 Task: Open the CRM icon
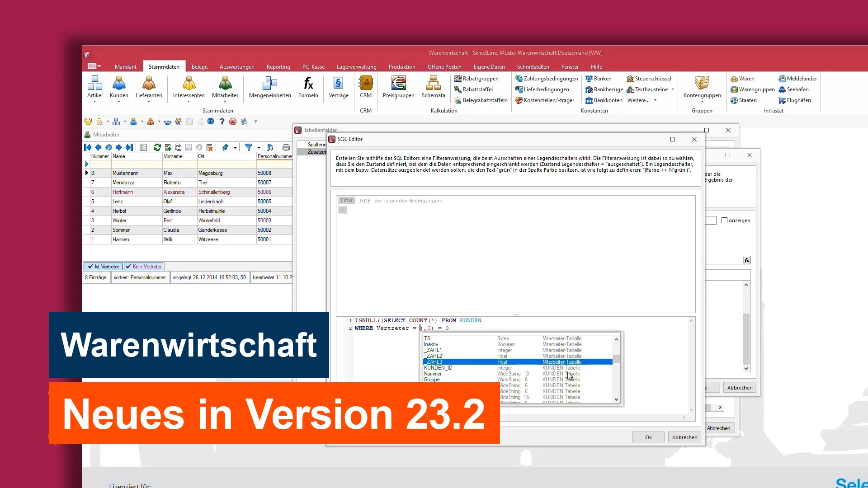[x=366, y=84]
